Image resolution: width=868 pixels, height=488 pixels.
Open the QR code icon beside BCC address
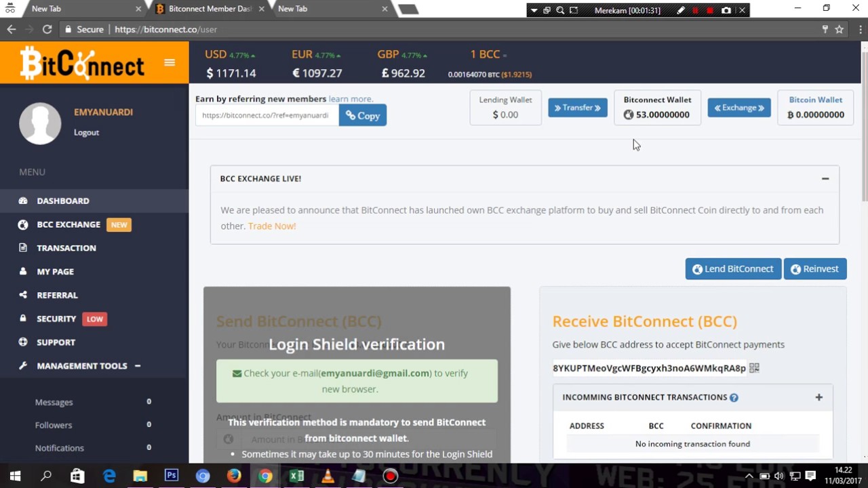tap(754, 368)
